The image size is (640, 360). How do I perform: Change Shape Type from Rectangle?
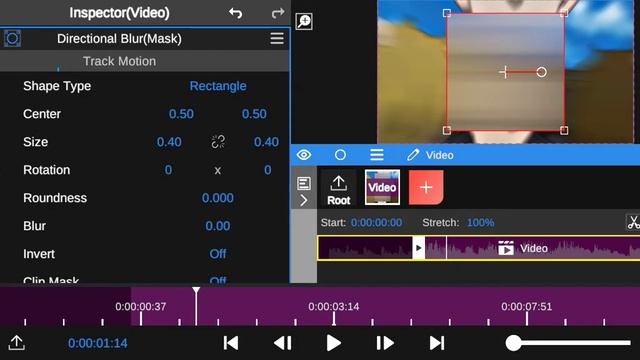point(218,86)
